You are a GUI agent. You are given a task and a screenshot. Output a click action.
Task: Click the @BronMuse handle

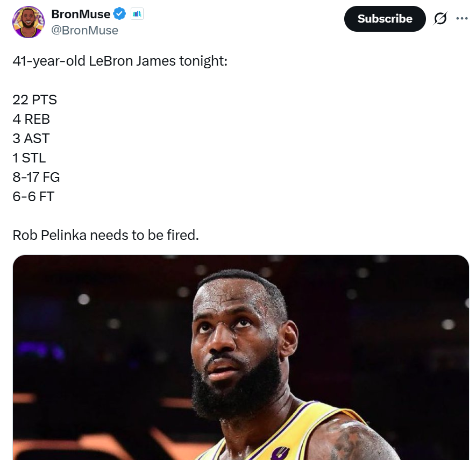click(x=84, y=30)
